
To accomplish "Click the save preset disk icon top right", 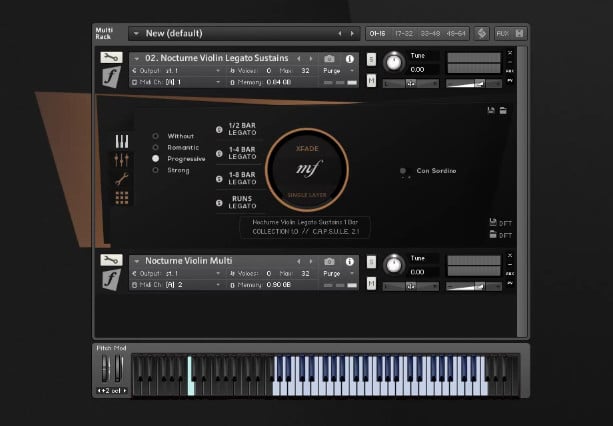I will [x=491, y=110].
